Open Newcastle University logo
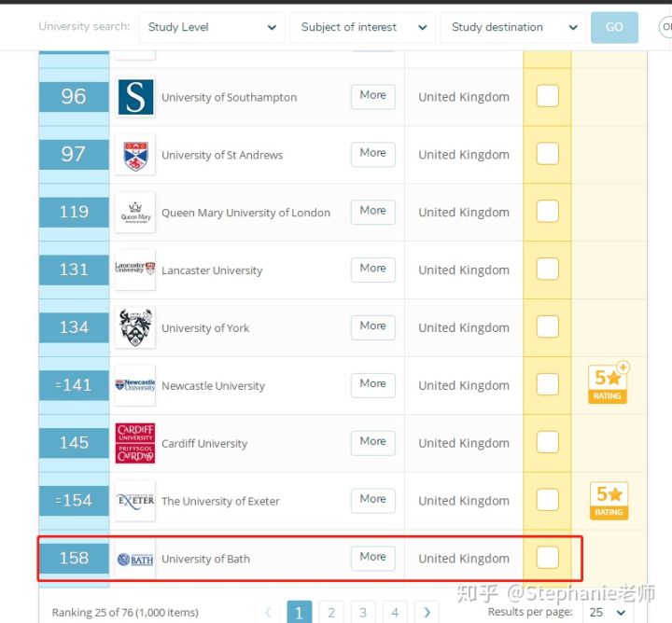 (x=135, y=385)
